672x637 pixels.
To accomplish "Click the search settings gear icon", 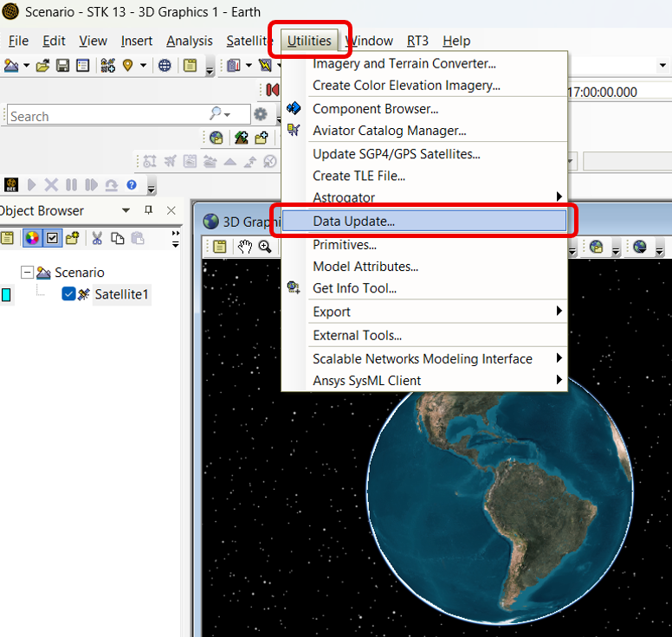I will pos(260,115).
